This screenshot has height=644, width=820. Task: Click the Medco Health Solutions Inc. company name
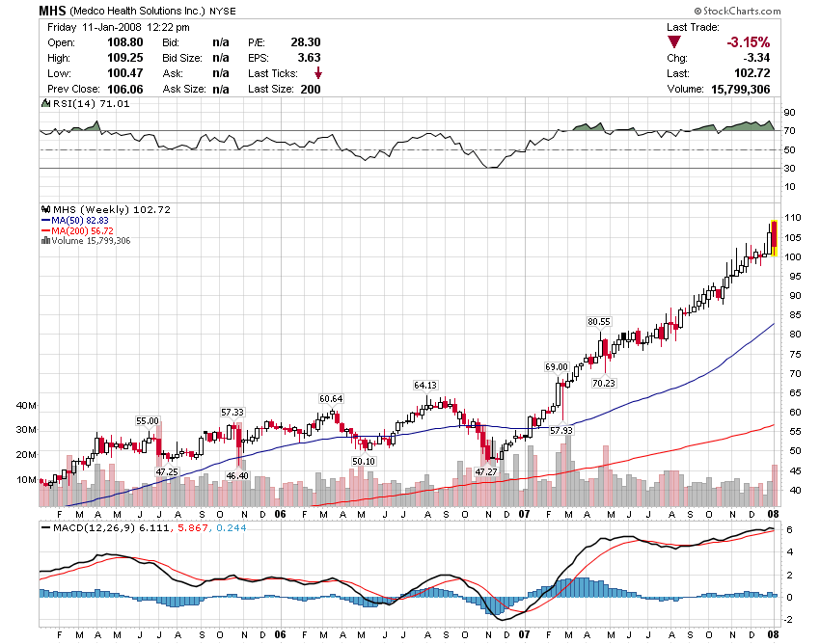[138, 11]
